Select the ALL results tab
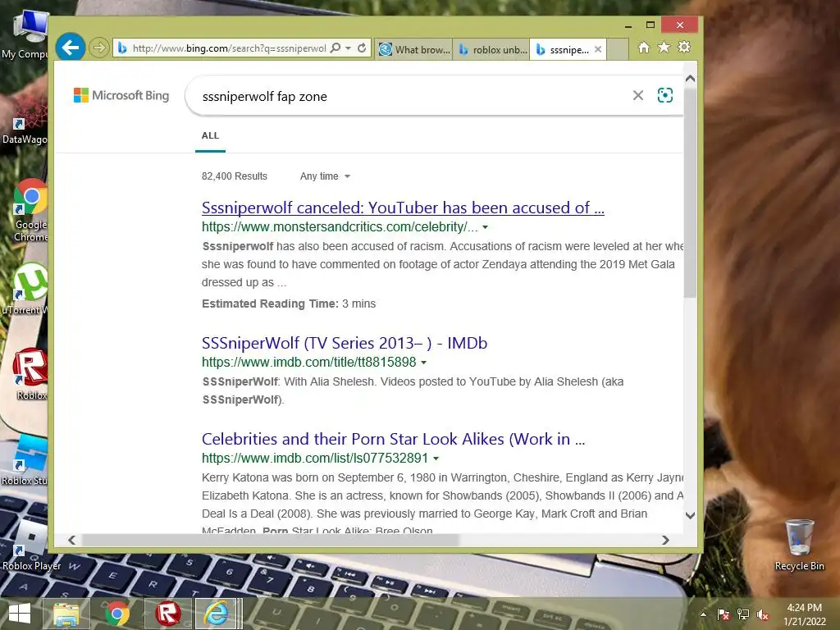 (x=210, y=135)
